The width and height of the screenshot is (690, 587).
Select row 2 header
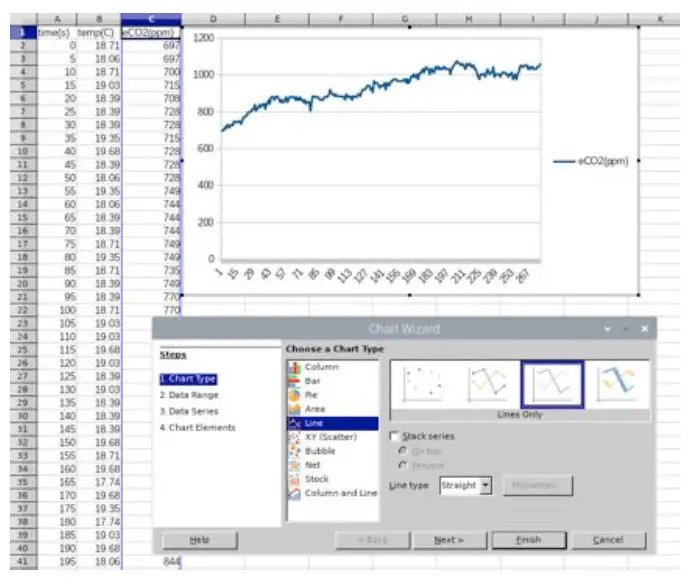point(23,45)
